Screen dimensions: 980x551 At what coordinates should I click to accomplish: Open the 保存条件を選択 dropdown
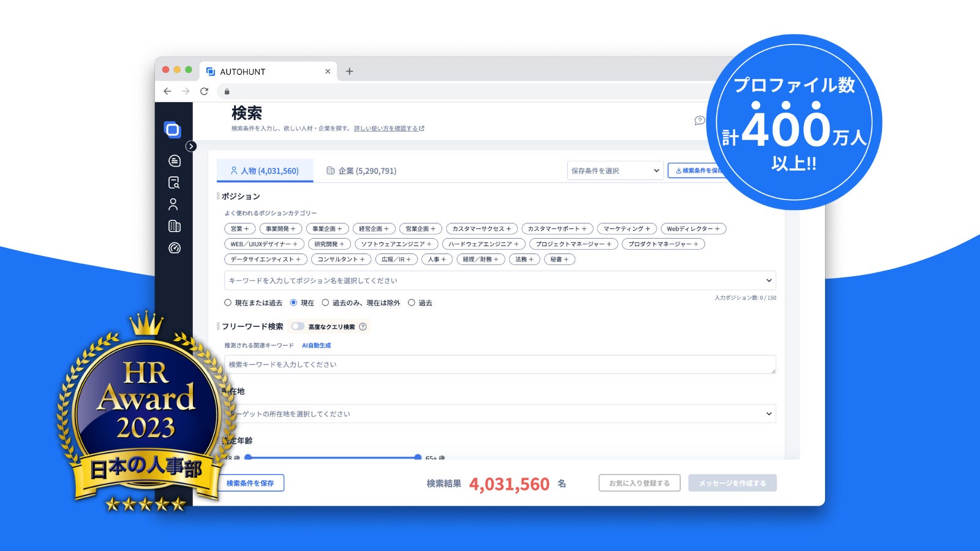point(615,171)
